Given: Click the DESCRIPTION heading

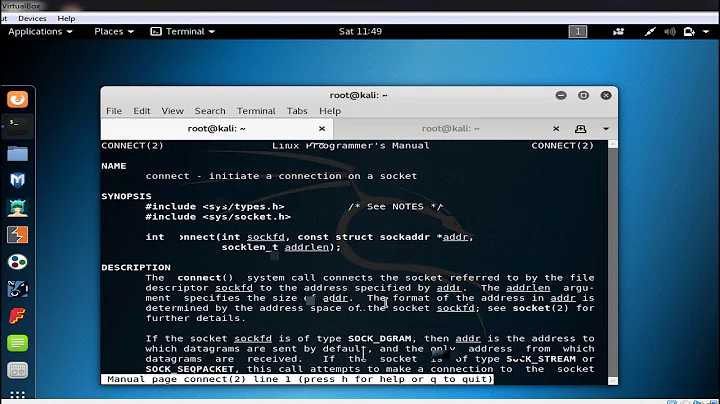Looking at the screenshot, I should [x=136, y=267].
